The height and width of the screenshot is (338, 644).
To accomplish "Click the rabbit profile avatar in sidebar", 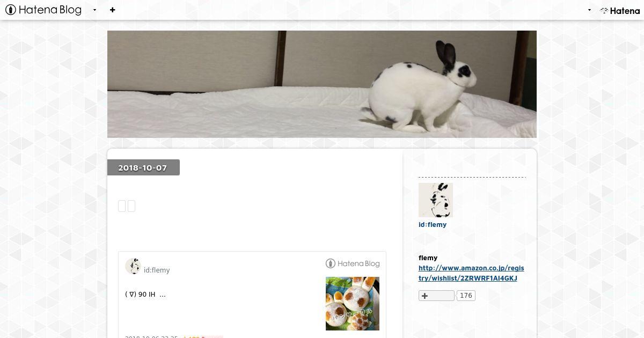I will (436, 200).
